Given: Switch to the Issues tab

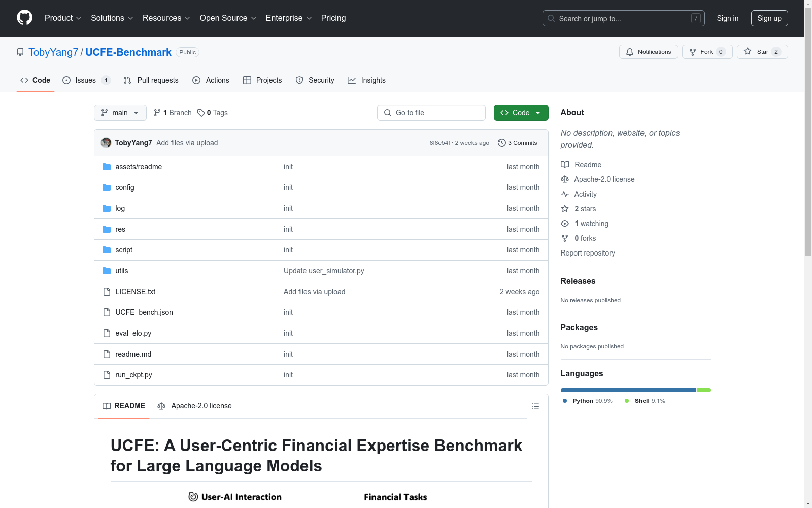Looking at the screenshot, I should [87, 80].
